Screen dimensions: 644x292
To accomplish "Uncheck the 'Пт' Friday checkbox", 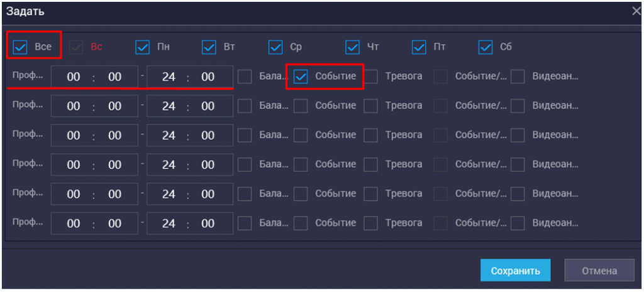I will coord(419,47).
